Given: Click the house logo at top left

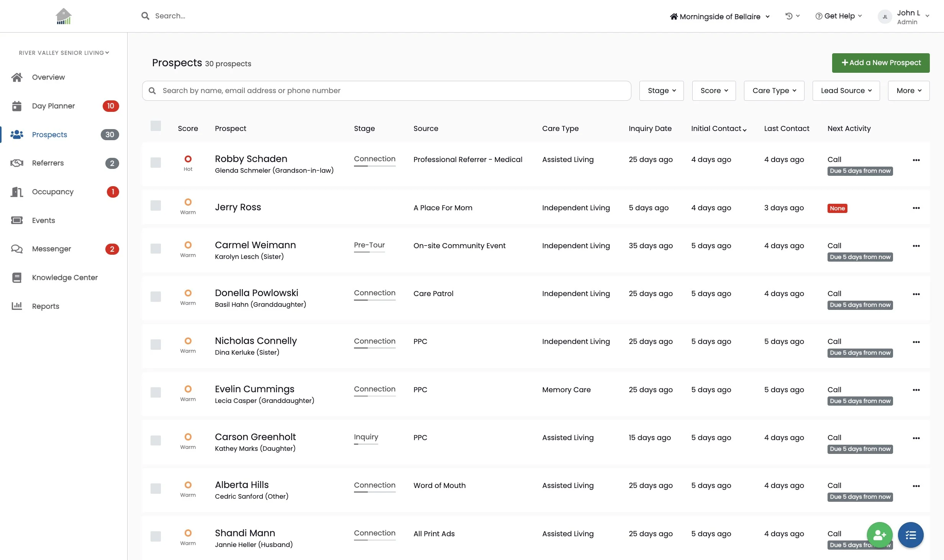Looking at the screenshot, I should [64, 16].
